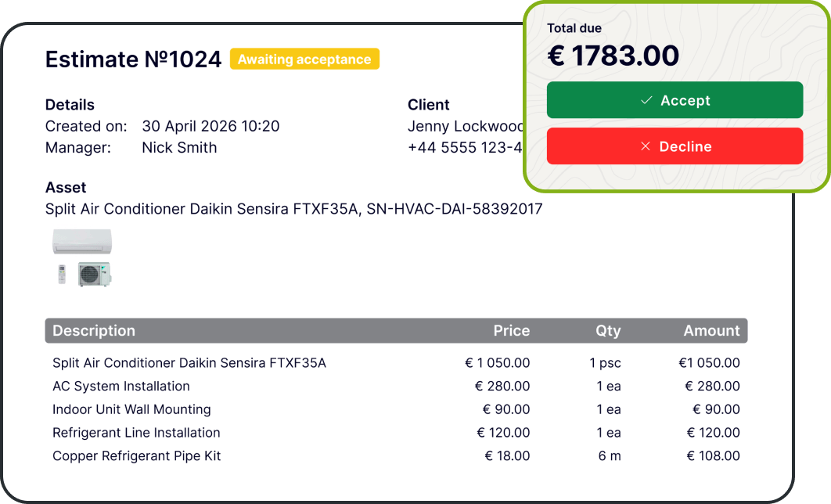
Task: Select the Split Air Conditioner Daikin line item
Action: tap(396, 363)
